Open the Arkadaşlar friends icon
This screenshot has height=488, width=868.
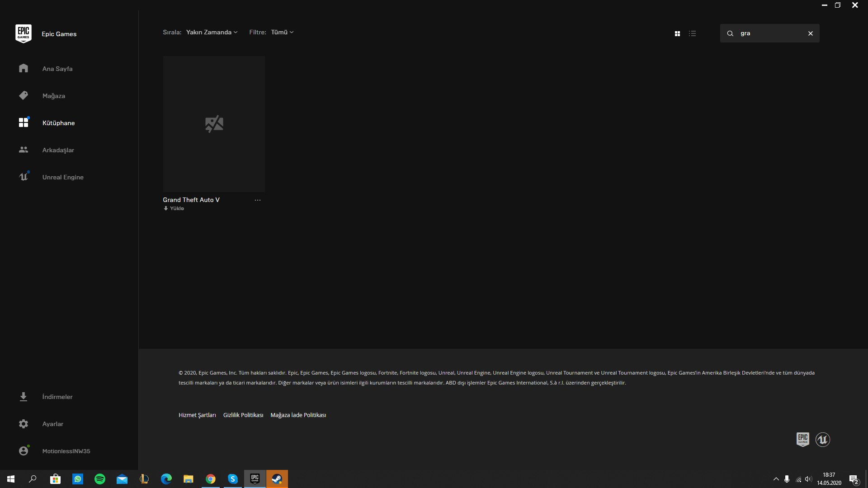point(24,150)
